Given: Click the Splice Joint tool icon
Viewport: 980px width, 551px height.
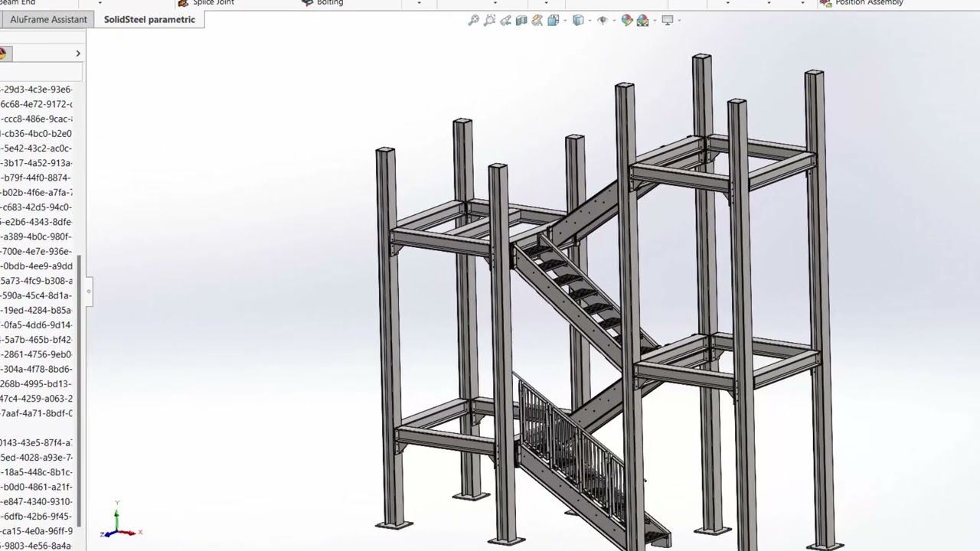Looking at the screenshot, I should pos(183,3).
